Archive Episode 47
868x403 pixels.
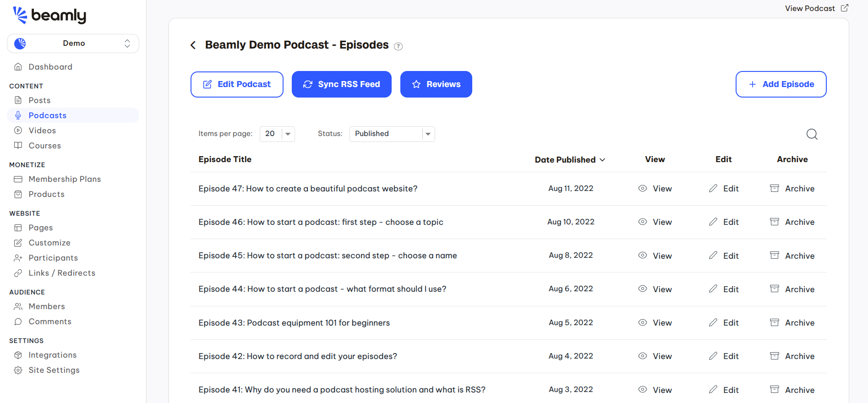(x=792, y=189)
